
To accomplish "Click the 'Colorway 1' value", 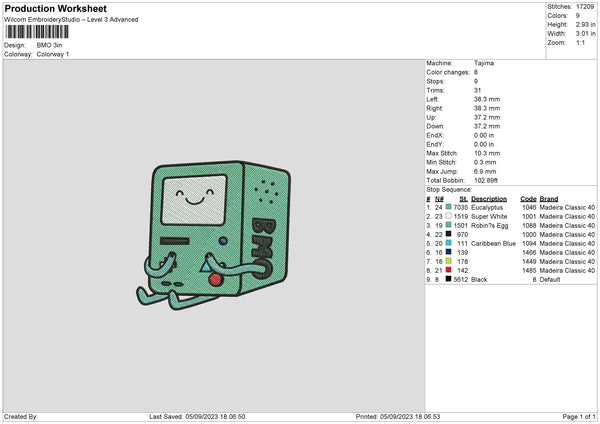I will pyautogui.click(x=53, y=54).
